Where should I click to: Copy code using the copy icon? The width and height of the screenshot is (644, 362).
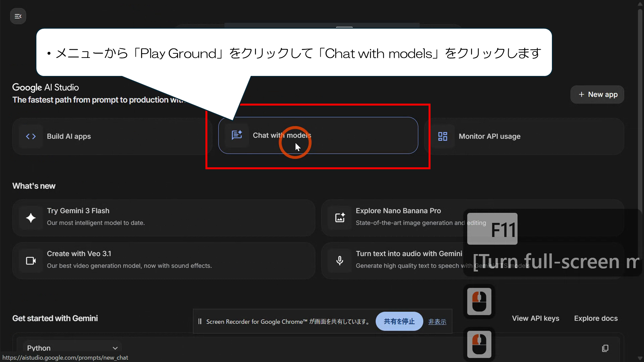[605, 348]
